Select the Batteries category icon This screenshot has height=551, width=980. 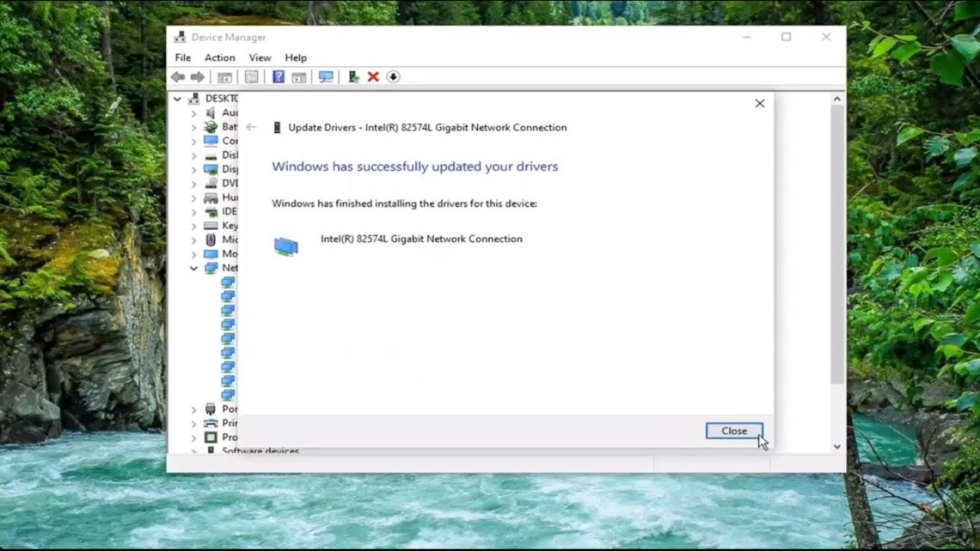211,127
